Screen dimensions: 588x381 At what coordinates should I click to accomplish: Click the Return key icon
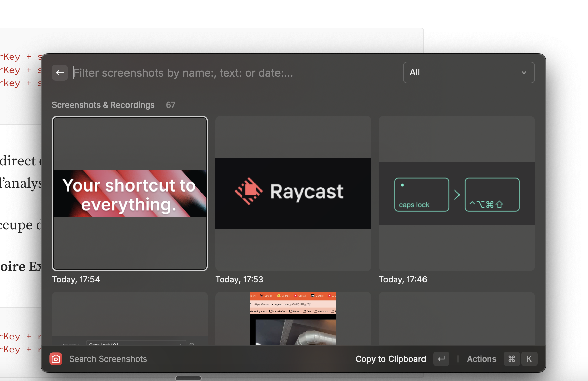point(441,359)
